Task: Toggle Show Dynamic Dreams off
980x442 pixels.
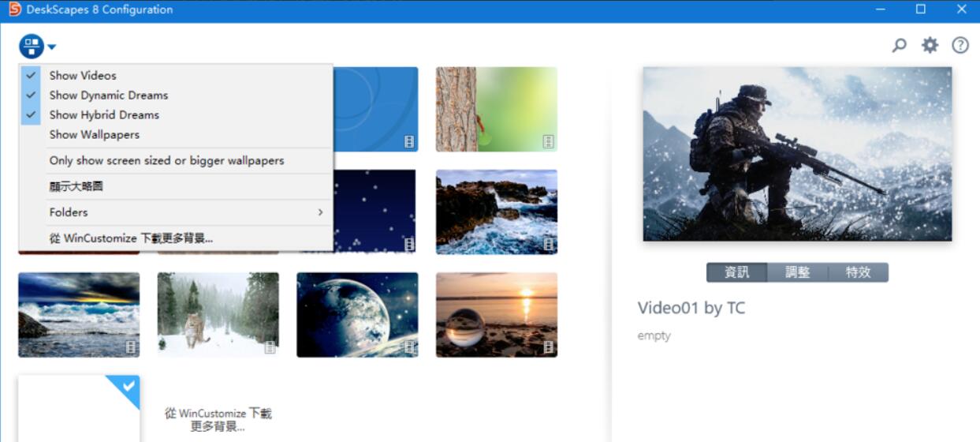Action: point(108,96)
